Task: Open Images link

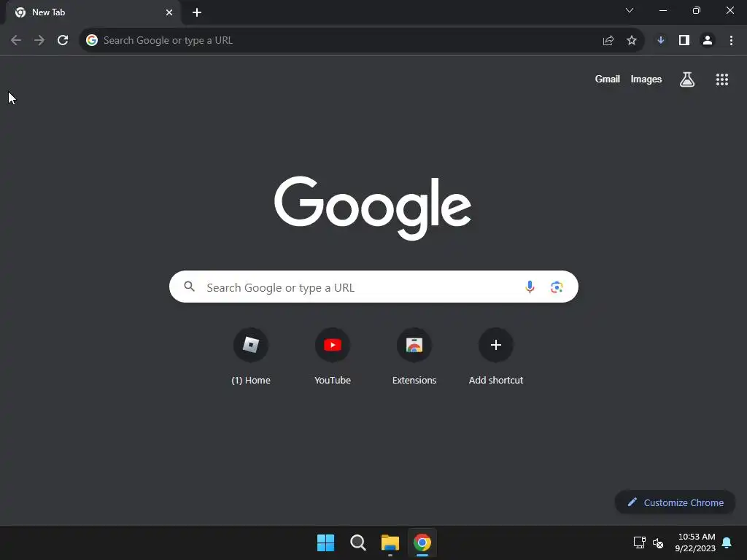Action: [x=646, y=79]
